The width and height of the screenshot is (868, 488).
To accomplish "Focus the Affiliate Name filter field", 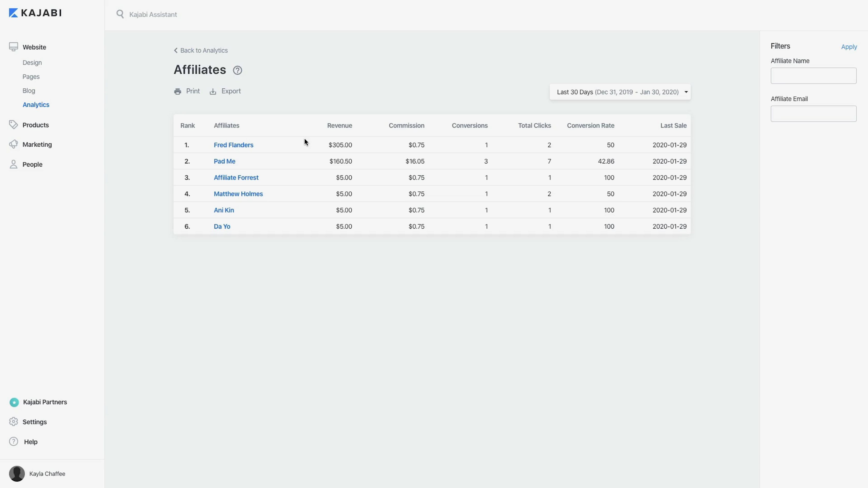I will coord(813,76).
